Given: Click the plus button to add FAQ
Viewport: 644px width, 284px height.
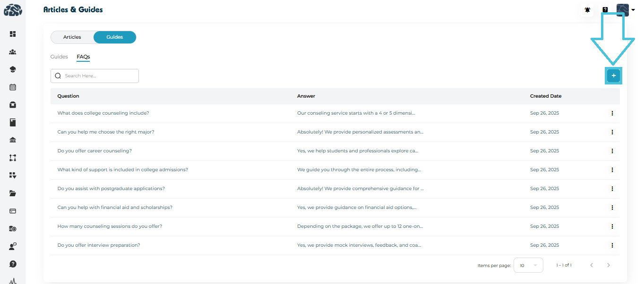Looking at the screenshot, I should (613, 75).
